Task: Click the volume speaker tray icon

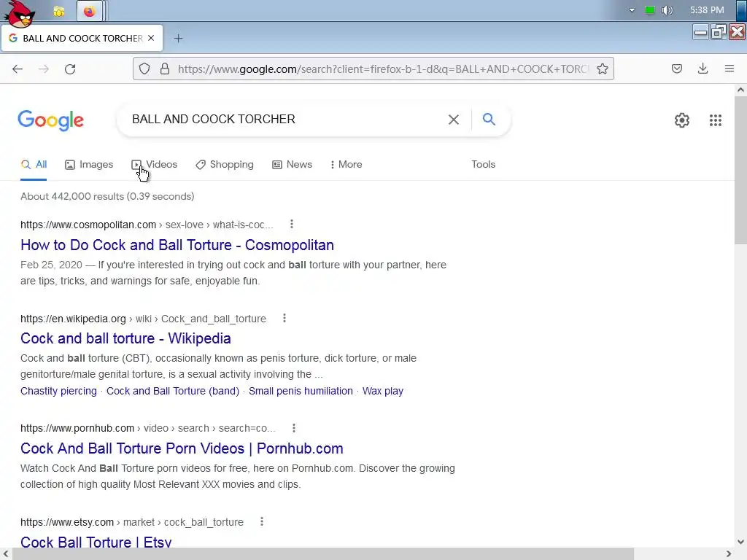Action: click(x=667, y=10)
